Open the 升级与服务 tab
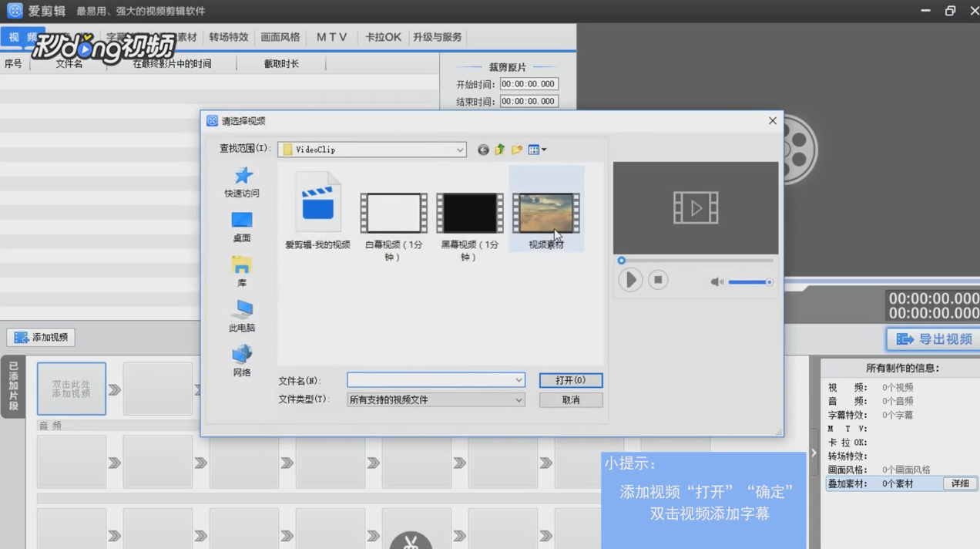Screen dimensions: 980x549 pos(438,37)
